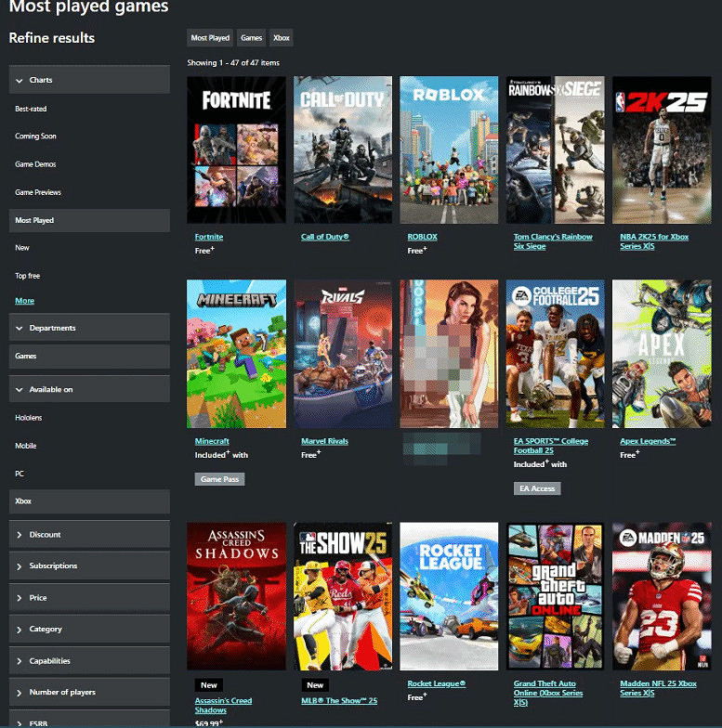Filter by PC under Available on

pos(20,474)
